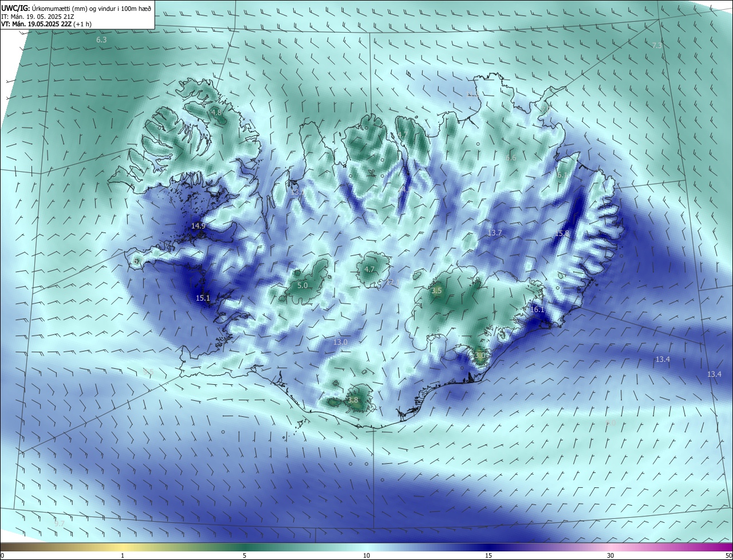Click the '50' tick label on the colorbar
The height and width of the screenshot is (560, 733).
[x=728, y=555]
